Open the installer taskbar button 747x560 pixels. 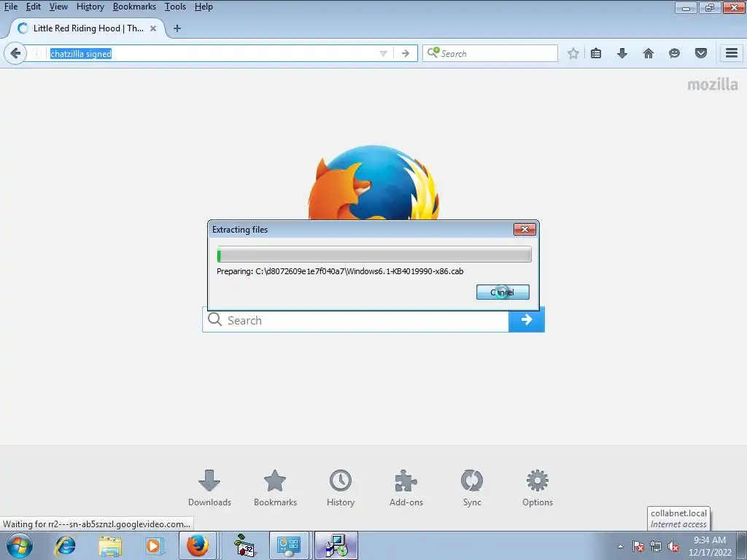(x=336, y=545)
